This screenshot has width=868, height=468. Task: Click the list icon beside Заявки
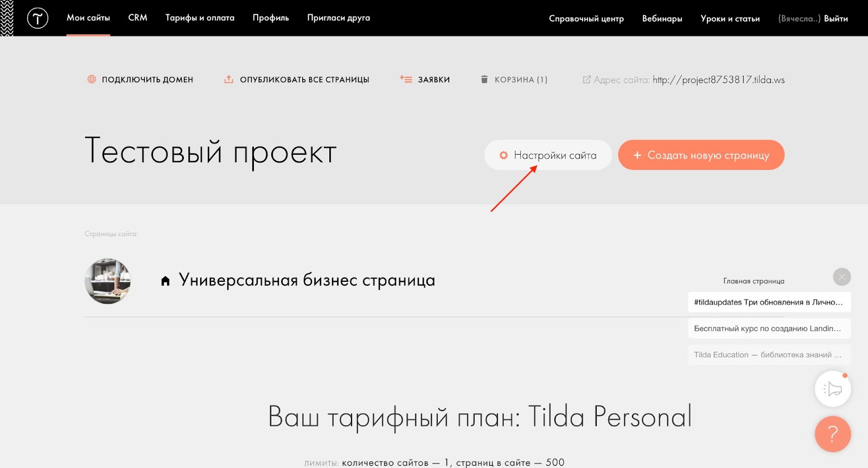(406, 79)
